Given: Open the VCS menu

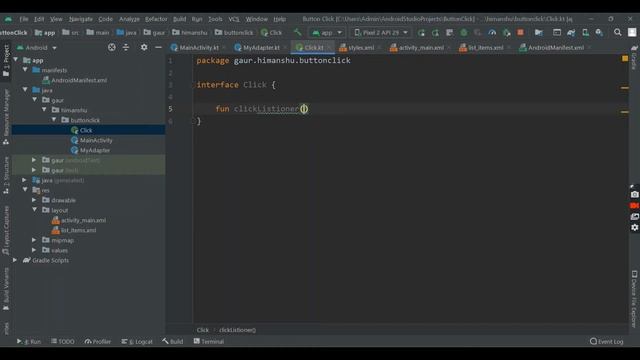Looking at the screenshot, I should (234, 19).
